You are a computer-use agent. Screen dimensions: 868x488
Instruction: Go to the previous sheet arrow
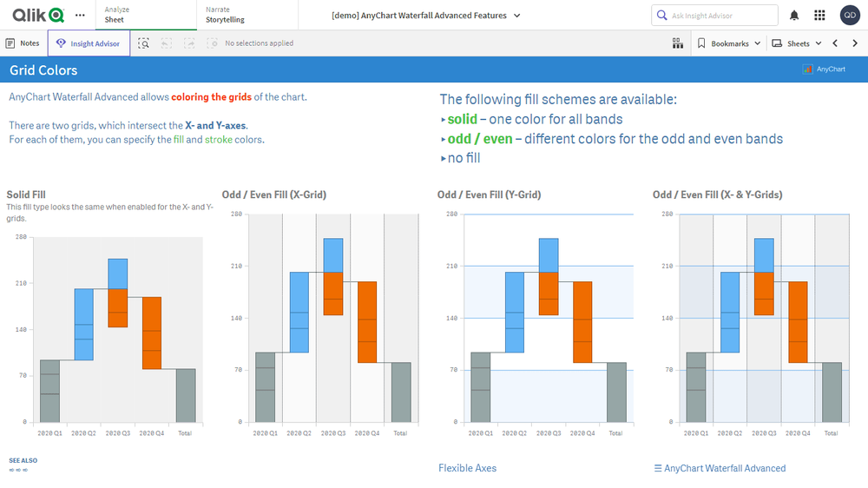[x=835, y=43]
